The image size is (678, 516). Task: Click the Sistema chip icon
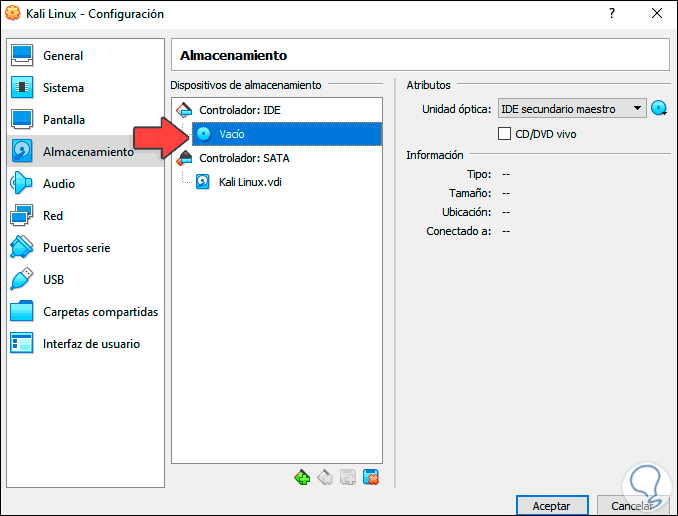(x=22, y=88)
